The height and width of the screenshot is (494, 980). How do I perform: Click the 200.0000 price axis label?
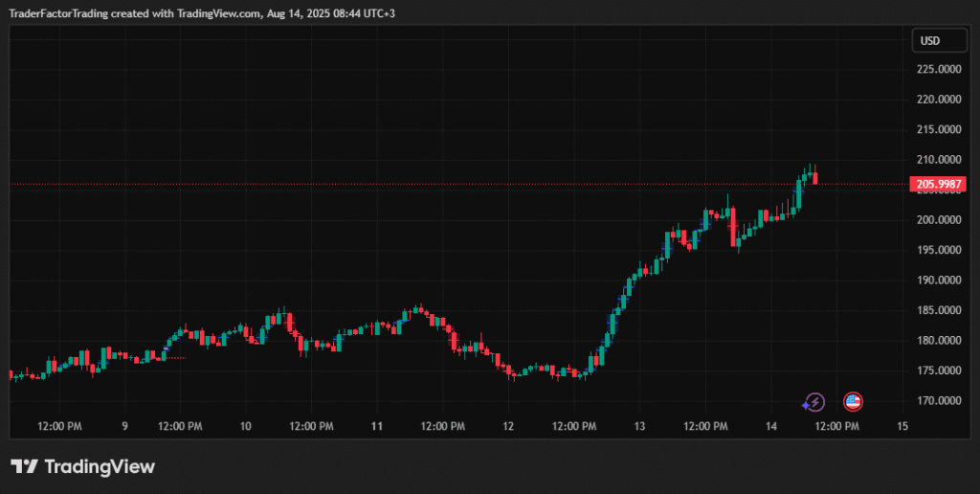pyautogui.click(x=939, y=220)
